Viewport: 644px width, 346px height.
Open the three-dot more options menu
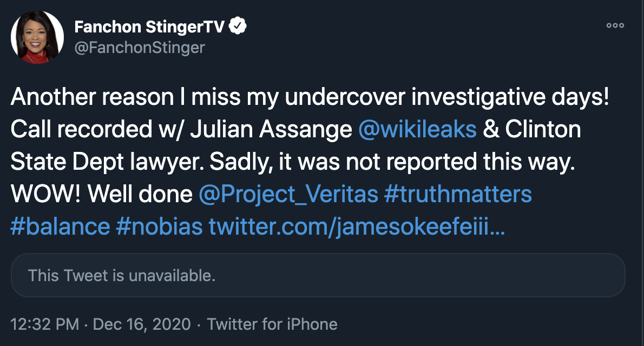(615, 25)
